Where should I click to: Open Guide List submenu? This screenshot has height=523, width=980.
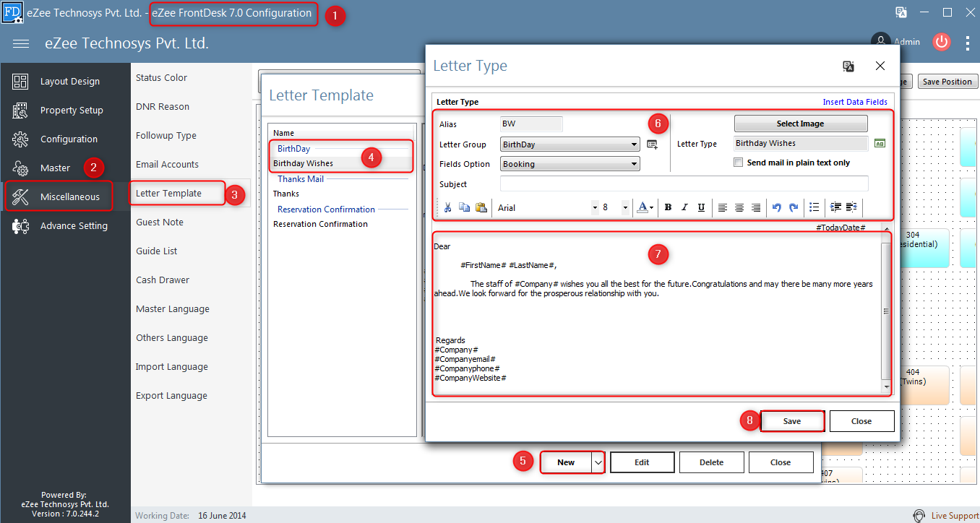tap(157, 251)
